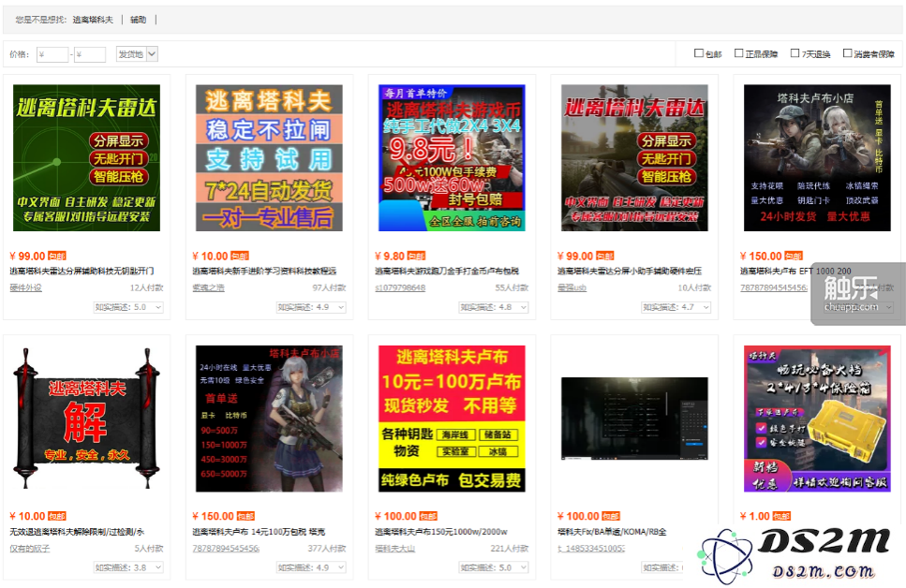Viewport: 906px width, 588px height.
Task: Toggle the 消费者保障 checkbox
Action: 847,53
